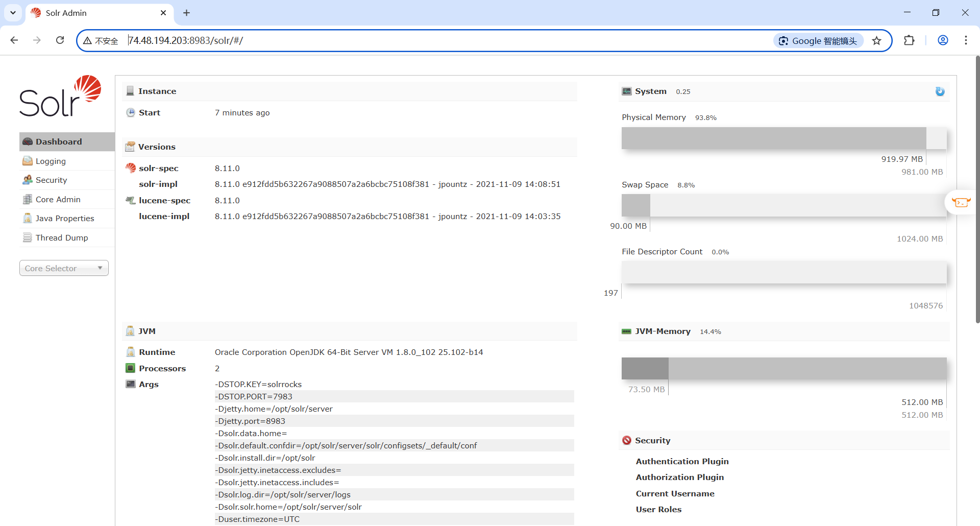Open the Core Admin page
The image size is (980, 526).
click(67, 200)
